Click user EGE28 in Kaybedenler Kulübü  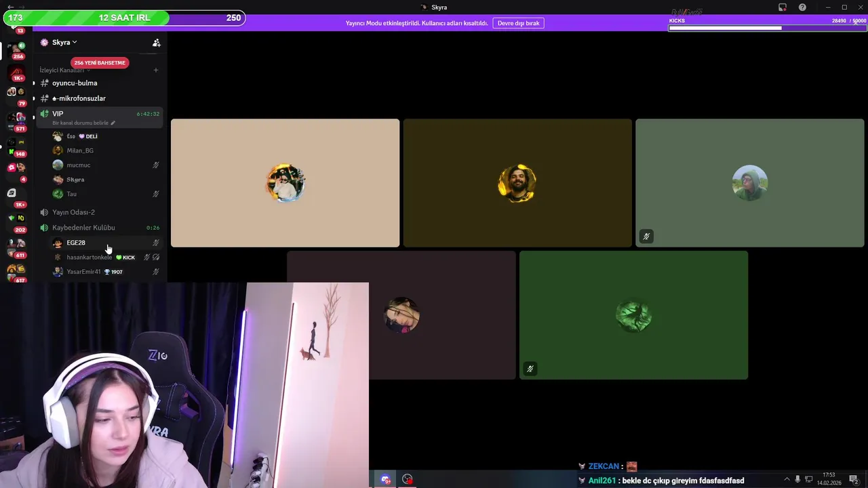(x=106, y=243)
